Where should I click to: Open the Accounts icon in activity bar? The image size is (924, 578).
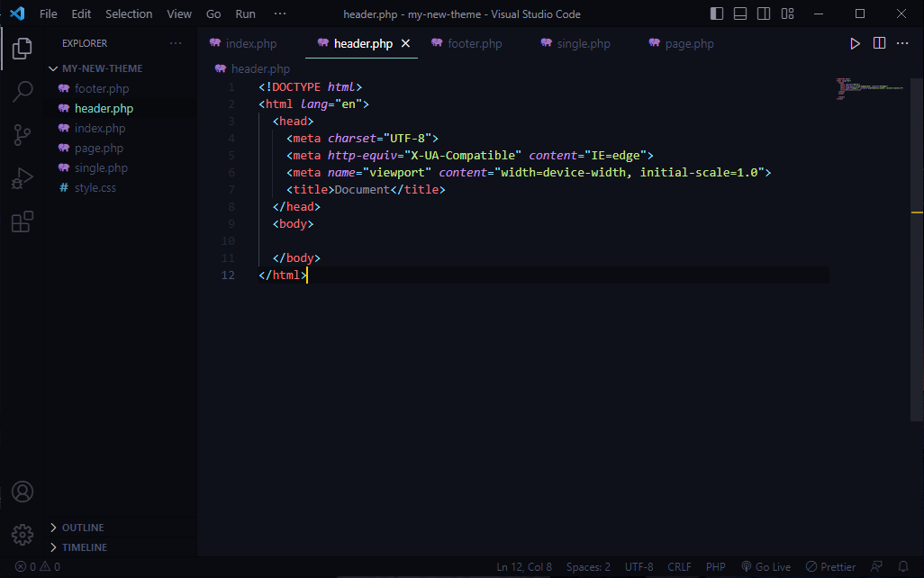pos(23,492)
